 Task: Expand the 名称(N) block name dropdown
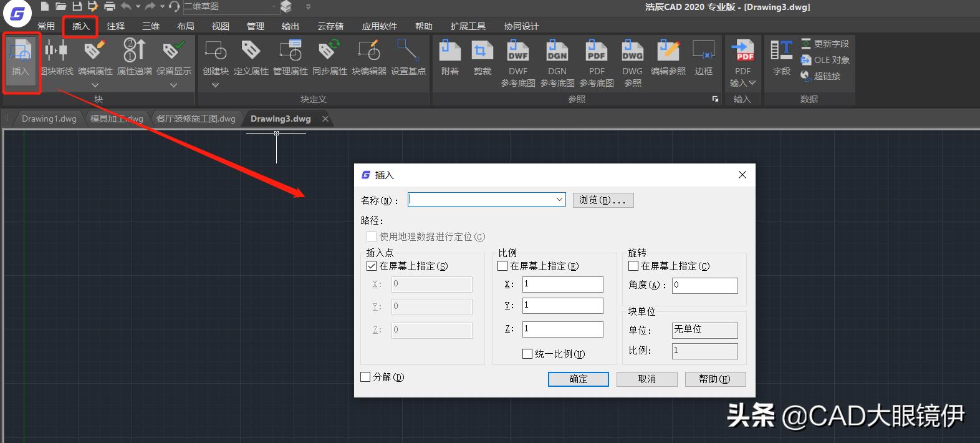click(559, 200)
